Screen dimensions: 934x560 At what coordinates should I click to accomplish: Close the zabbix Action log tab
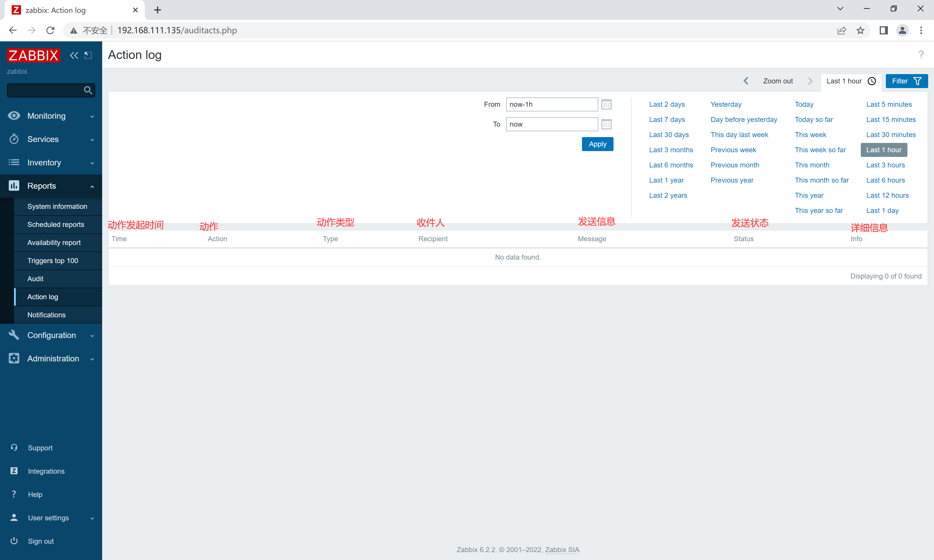[135, 10]
